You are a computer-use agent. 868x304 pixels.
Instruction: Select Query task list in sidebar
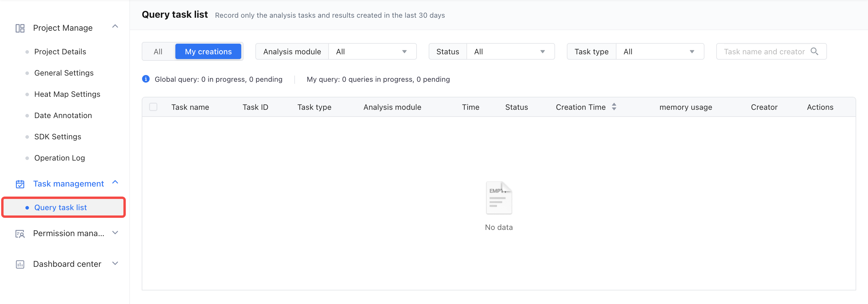64,207
